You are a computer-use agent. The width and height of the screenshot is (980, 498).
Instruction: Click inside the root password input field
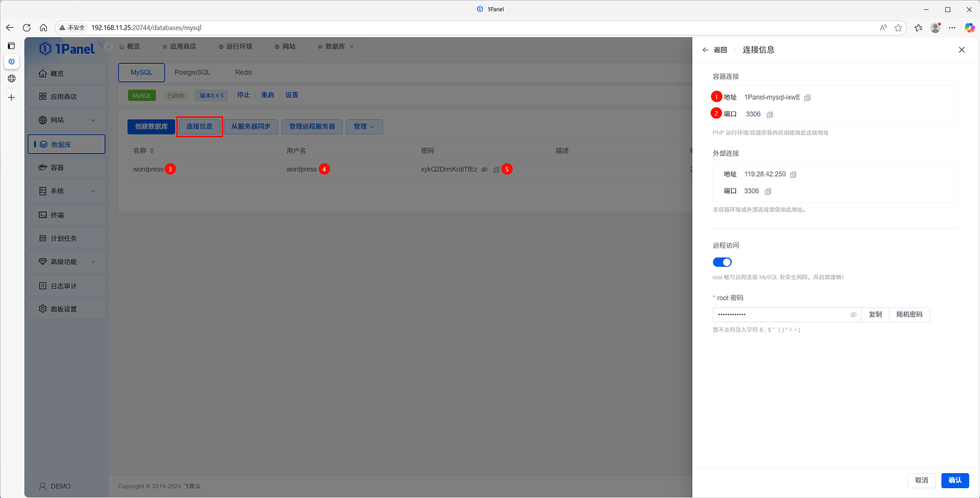click(x=775, y=314)
